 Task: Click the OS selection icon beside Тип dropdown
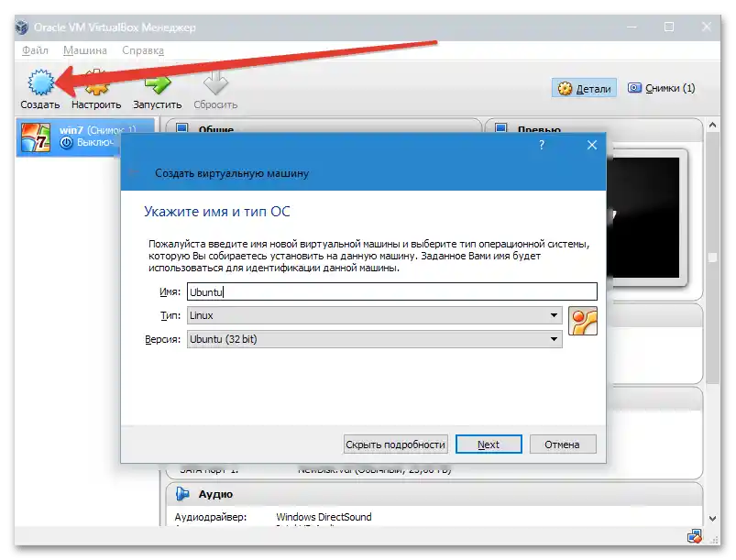coord(584,322)
